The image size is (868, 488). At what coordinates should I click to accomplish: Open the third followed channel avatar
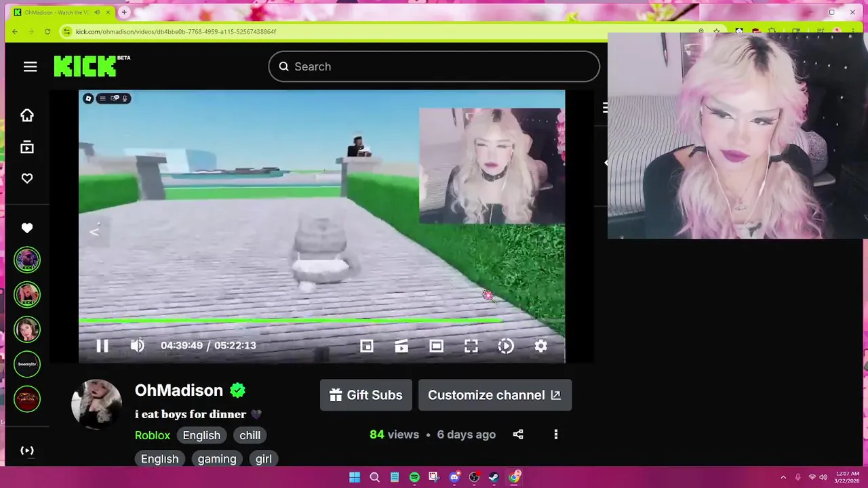[27, 329]
